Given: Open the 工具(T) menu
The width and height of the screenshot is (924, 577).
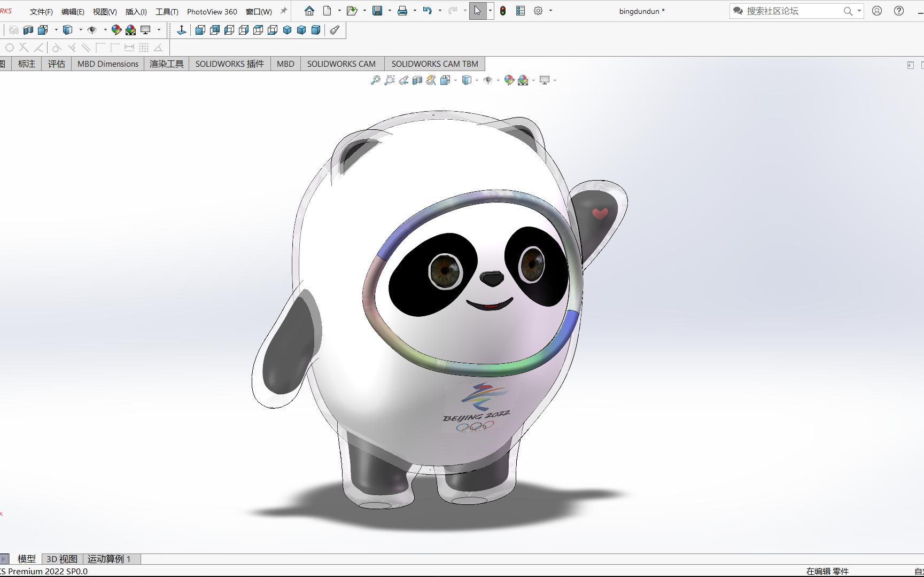Looking at the screenshot, I should tap(167, 11).
